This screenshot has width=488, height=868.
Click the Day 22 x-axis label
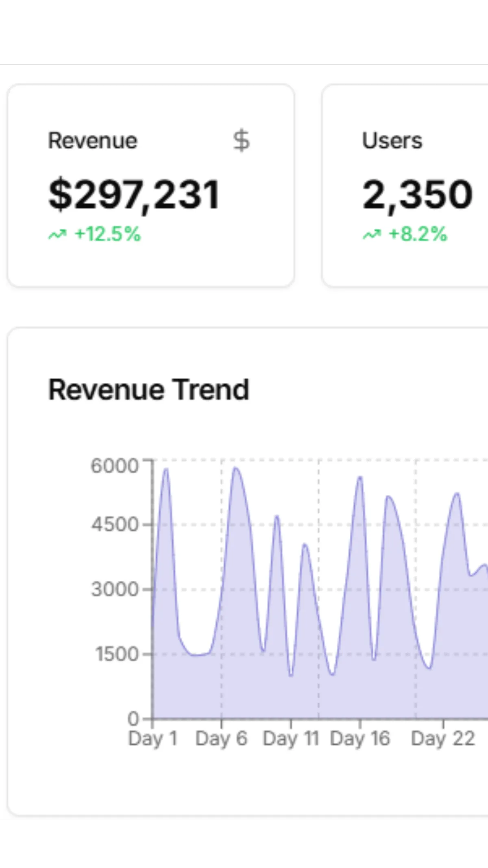point(443,739)
